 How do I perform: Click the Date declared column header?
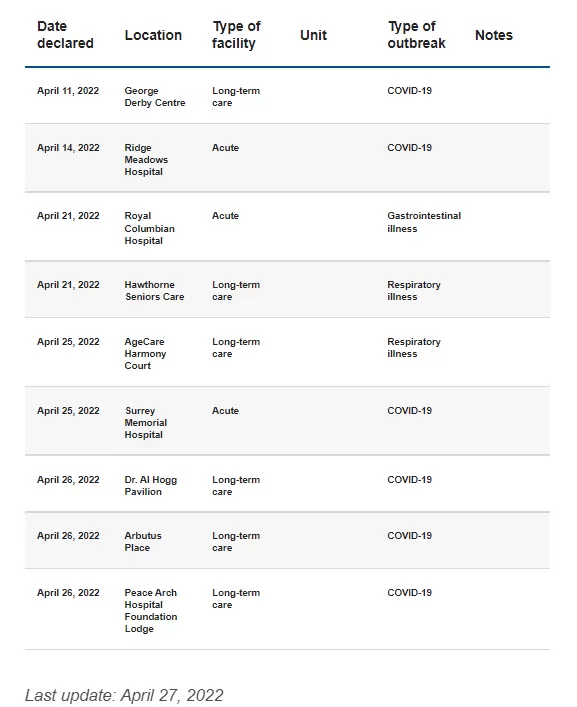(x=65, y=35)
